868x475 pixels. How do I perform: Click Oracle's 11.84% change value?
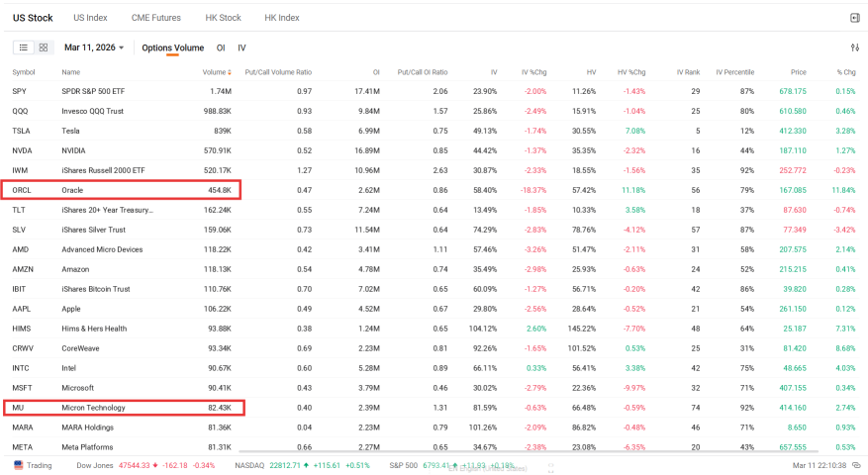tap(843, 190)
